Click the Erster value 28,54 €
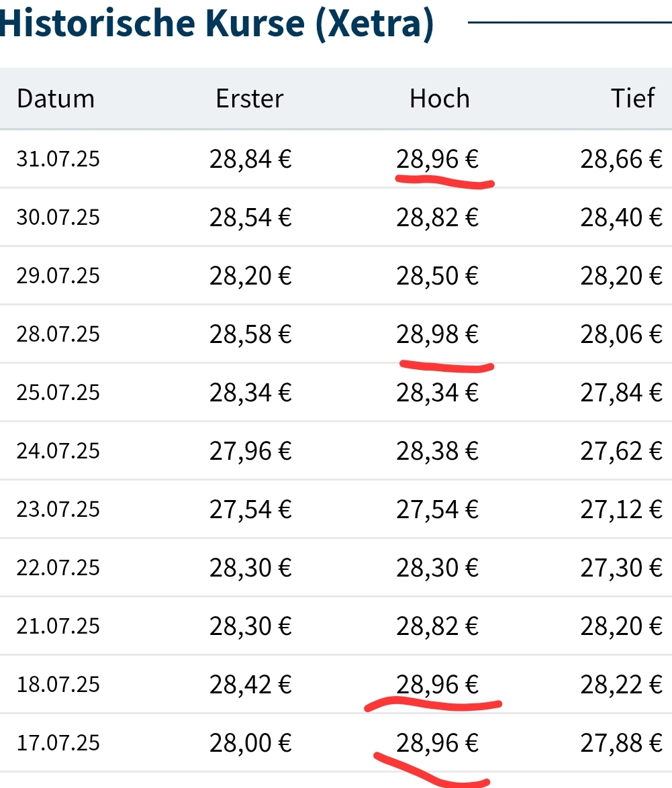The height and width of the screenshot is (788, 672). pyautogui.click(x=250, y=217)
